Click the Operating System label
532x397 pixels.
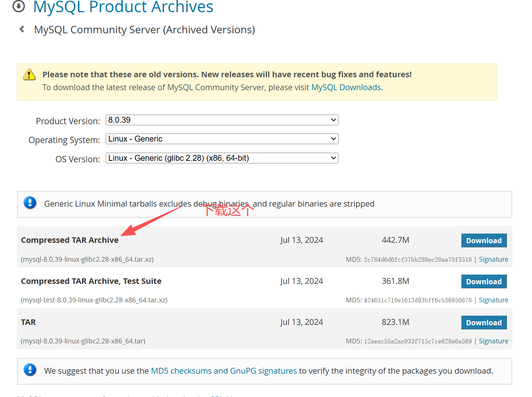coord(64,140)
